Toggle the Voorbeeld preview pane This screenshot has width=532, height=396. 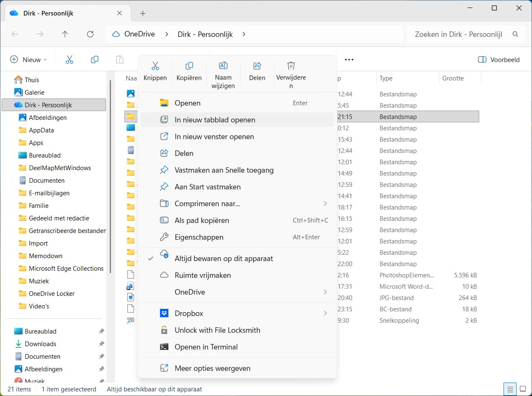(x=498, y=60)
